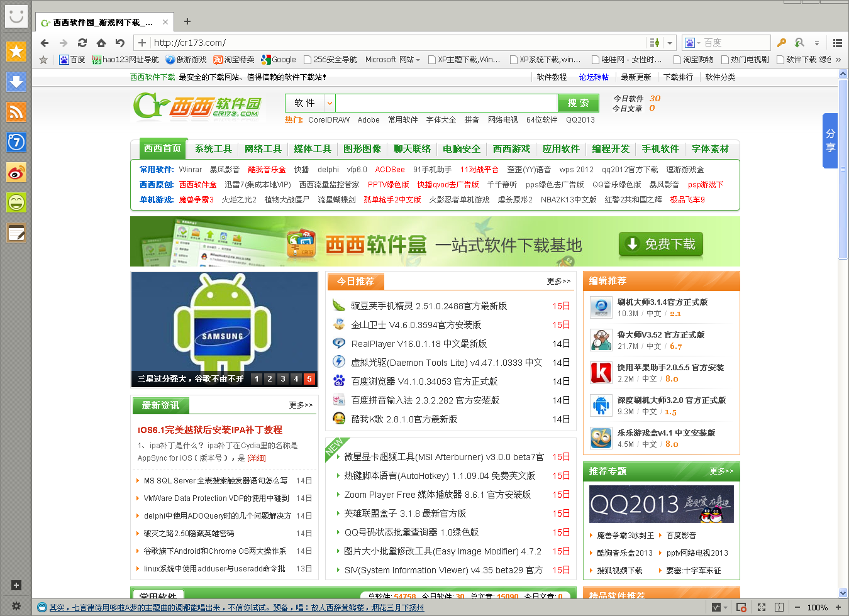The height and width of the screenshot is (616, 849).
Task: Open RealPlayer V16.0.1.18 download link
Action: [x=419, y=344]
